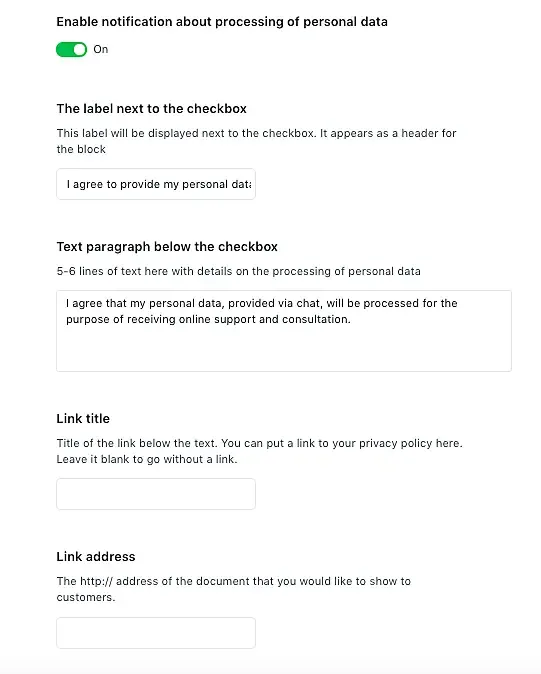Focus the paragraph textarea below the checkbox heading
This screenshot has height=674, width=541.
tap(284, 331)
